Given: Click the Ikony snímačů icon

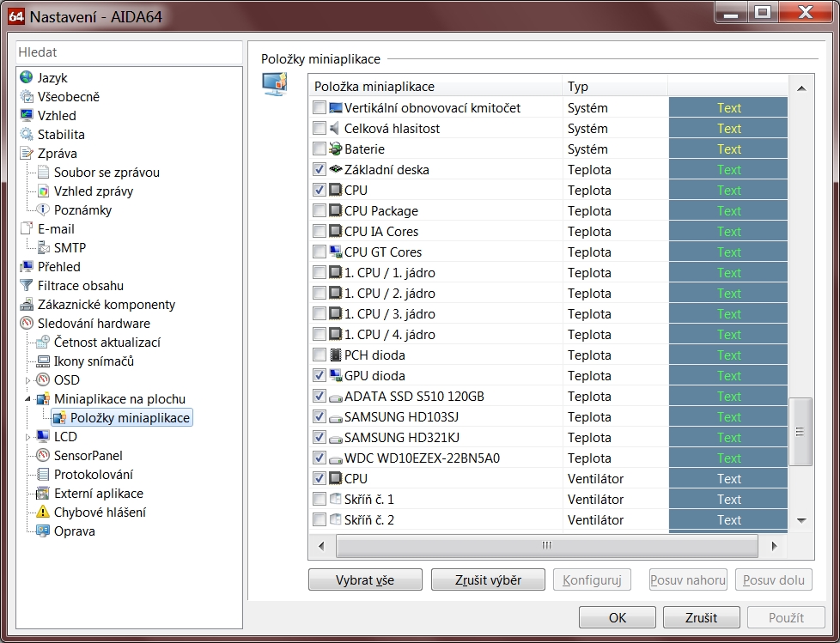Looking at the screenshot, I should tap(43, 361).
